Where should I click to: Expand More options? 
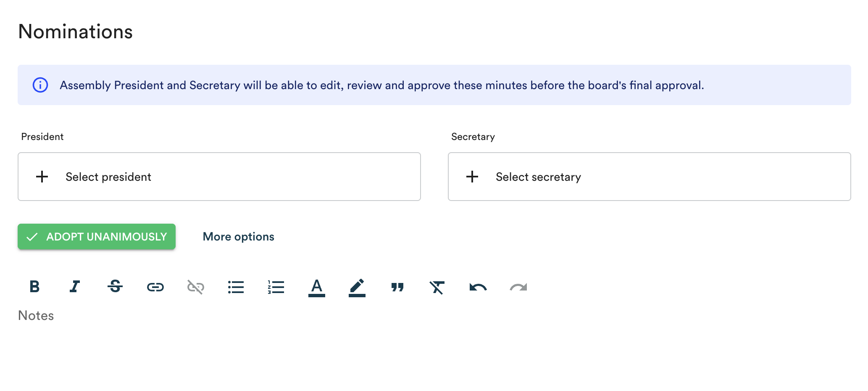(238, 237)
